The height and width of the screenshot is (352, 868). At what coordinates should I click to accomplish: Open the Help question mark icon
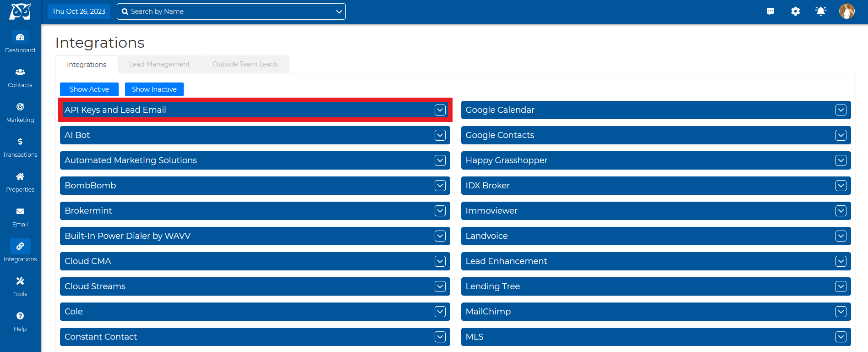[20, 316]
